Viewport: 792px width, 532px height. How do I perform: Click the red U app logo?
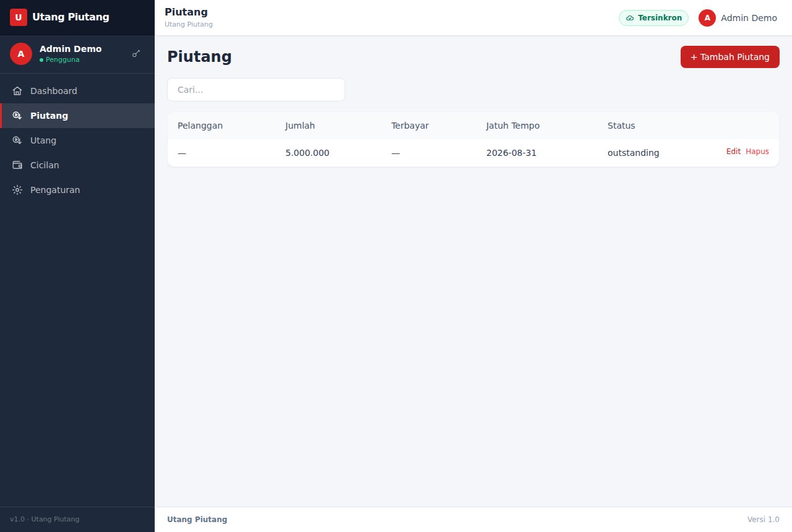pos(19,17)
